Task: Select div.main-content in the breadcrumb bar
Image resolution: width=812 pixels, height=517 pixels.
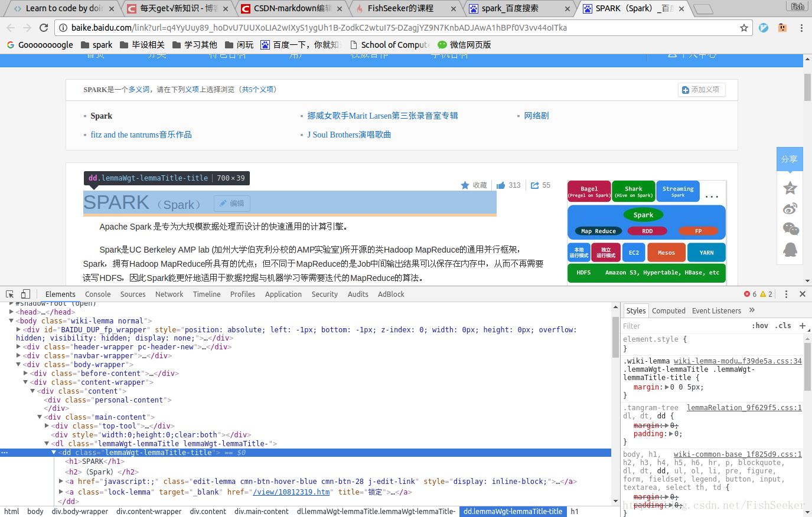Action: [261, 512]
